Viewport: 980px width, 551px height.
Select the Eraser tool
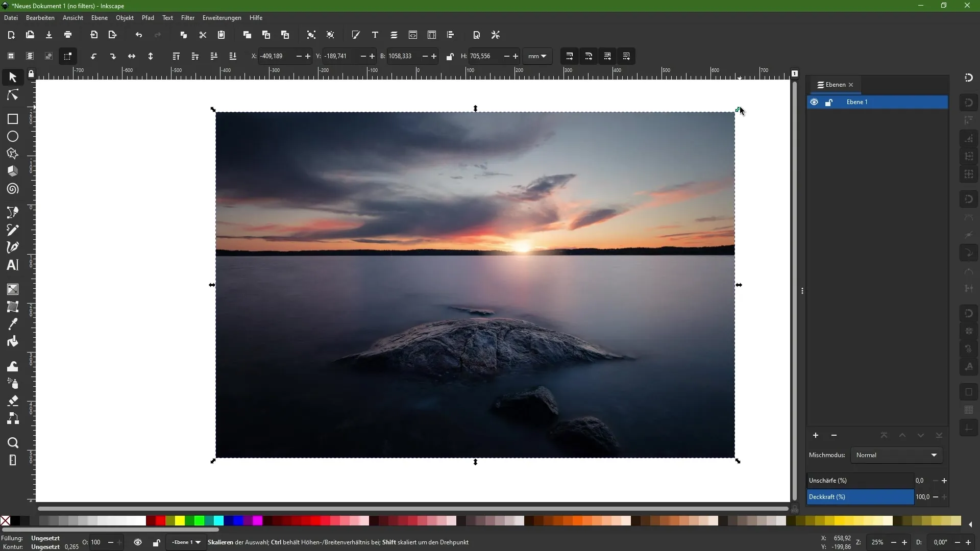[x=12, y=401]
